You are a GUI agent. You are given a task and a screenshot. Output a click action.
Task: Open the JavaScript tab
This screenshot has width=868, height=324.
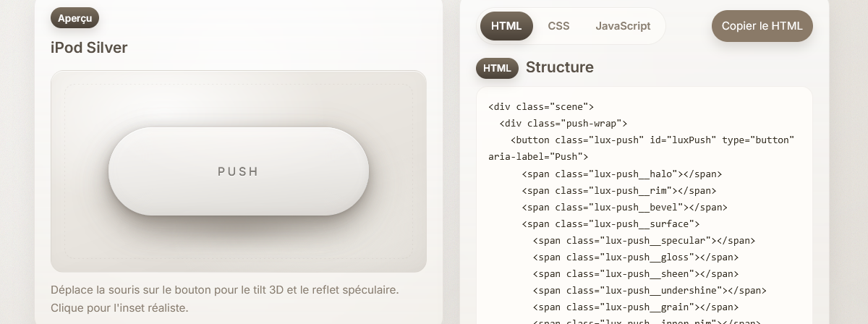pos(623,26)
